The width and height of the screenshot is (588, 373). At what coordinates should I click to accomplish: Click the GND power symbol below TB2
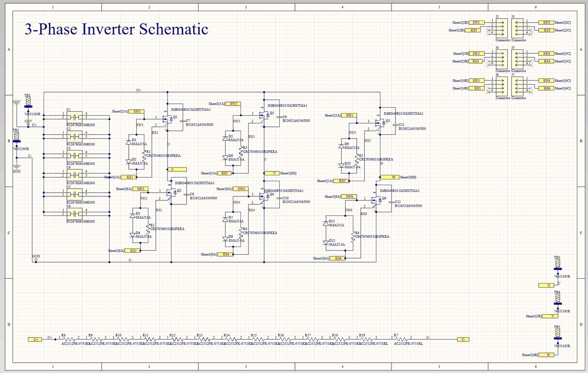[16, 167]
